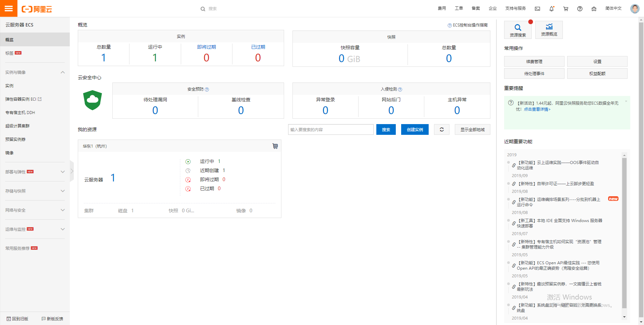Click the 续费管理 button
Viewport: 644px width, 325px height.
tap(534, 61)
